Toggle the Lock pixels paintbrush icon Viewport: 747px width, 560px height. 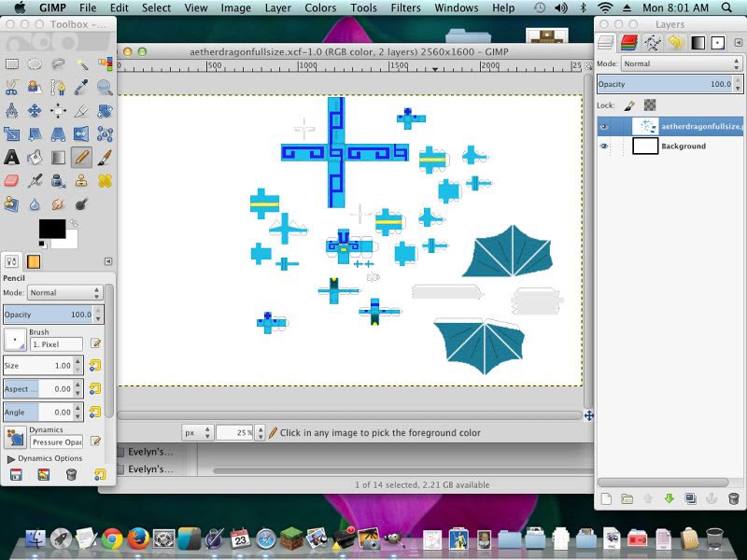[x=629, y=105]
